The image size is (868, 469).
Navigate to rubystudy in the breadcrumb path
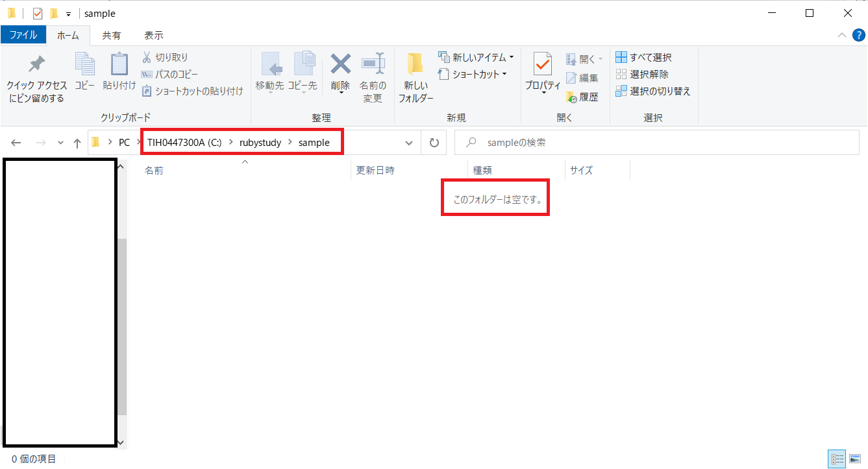(x=260, y=143)
